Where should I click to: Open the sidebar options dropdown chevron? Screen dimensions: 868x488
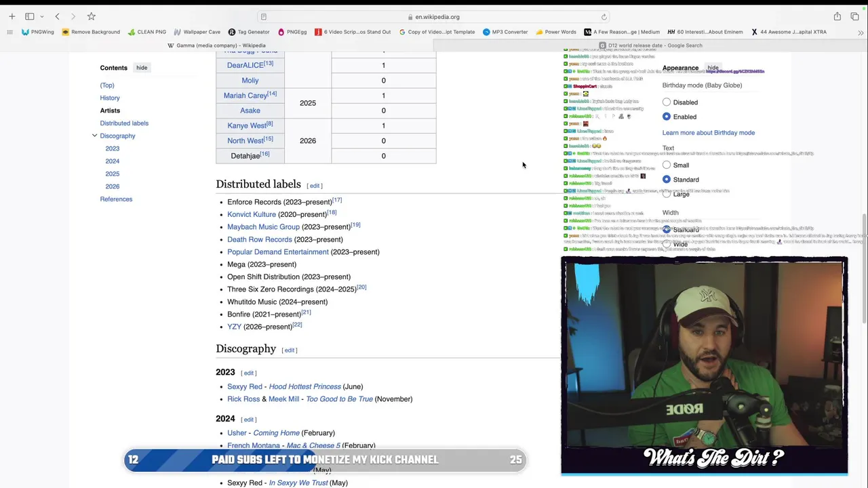point(42,16)
